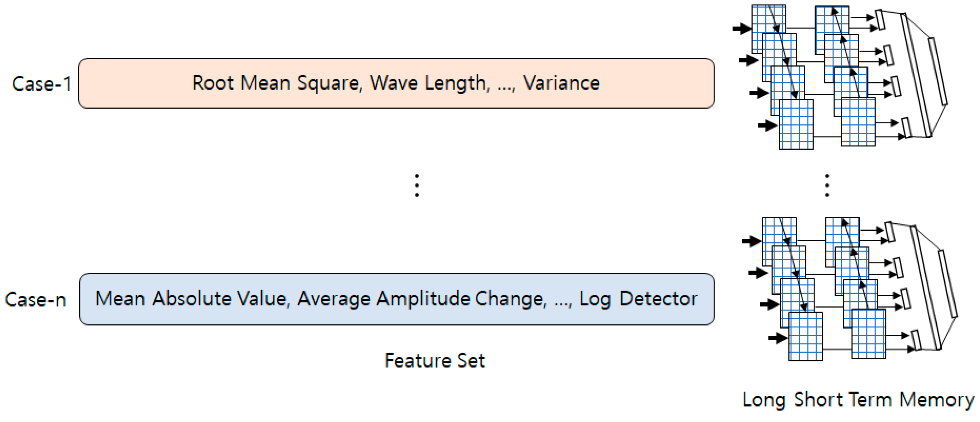Click the vertical ellipsis between LSTM diagrams
The width and height of the screenshot is (980, 422).
coord(827,186)
